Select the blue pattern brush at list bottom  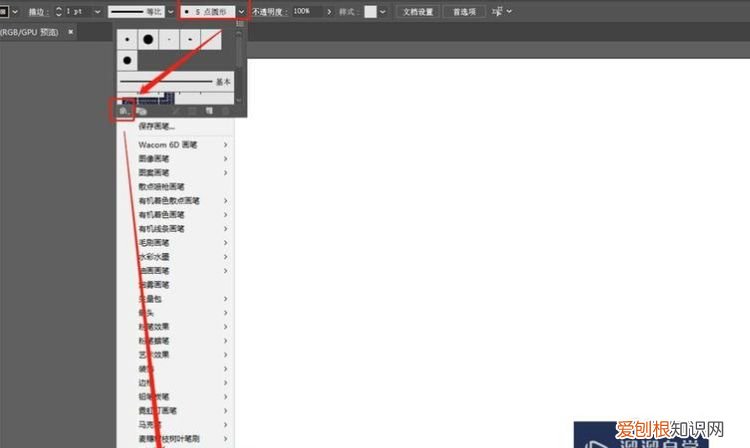(149, 98)
